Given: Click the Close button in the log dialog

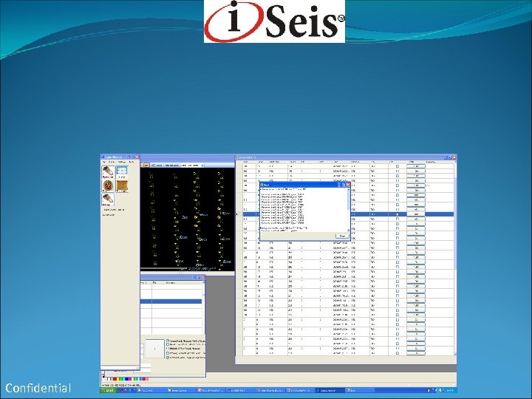Looking at the screenshot, I should (342, 236).
